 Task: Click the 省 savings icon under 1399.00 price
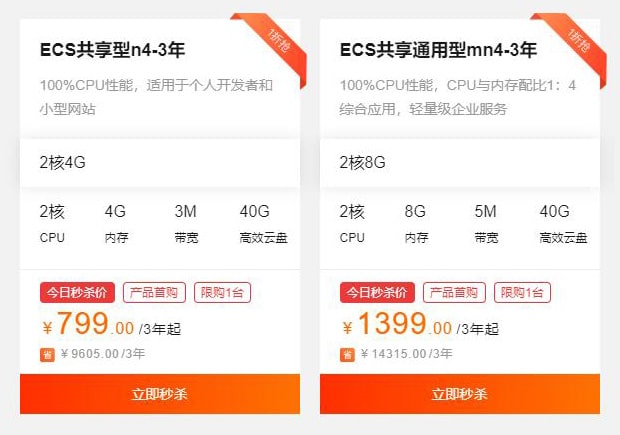click(347, 355)
